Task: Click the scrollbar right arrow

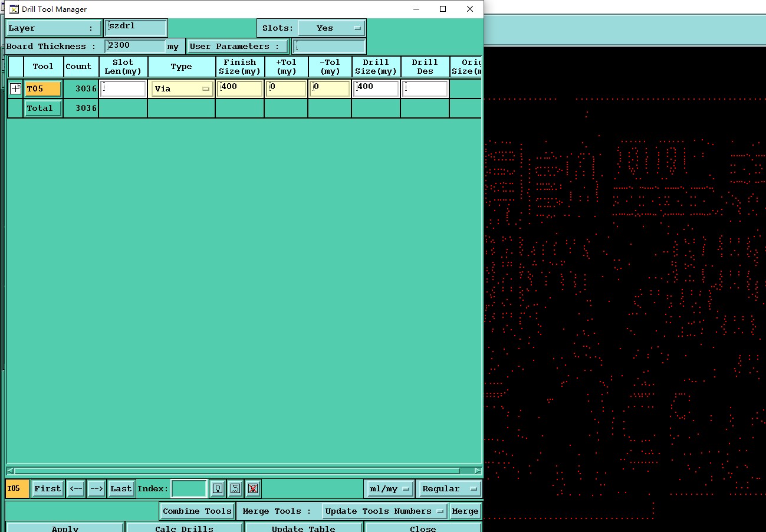Action: pos(478,471)
